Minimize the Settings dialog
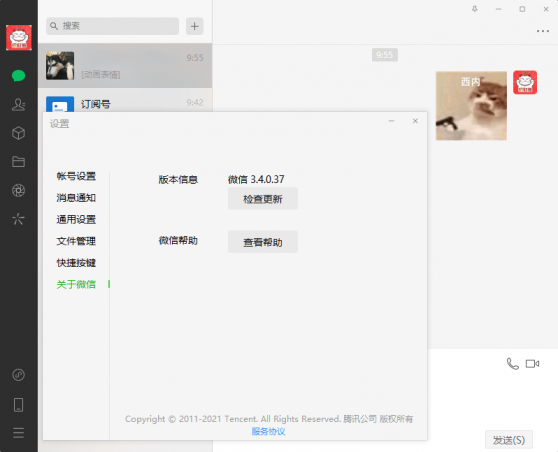 pyautogui.click(x=391, y=121)
